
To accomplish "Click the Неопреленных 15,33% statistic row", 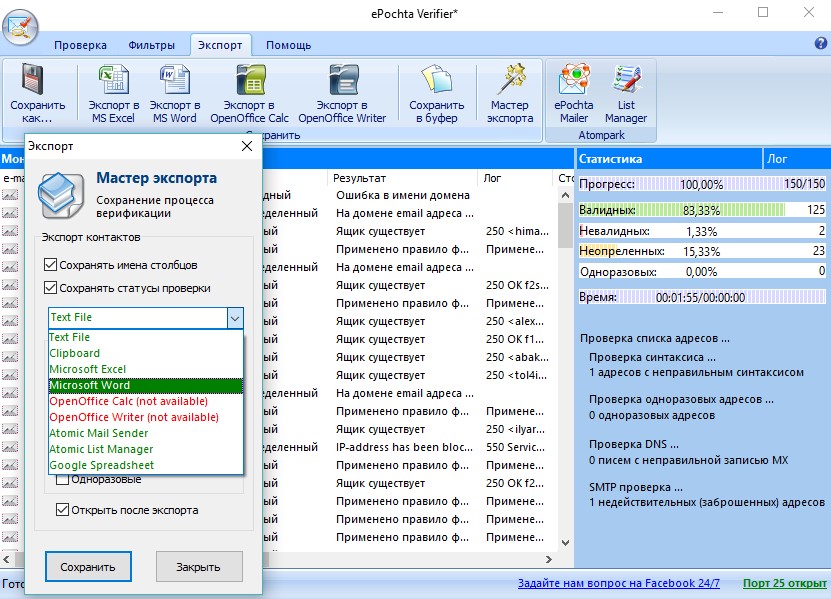I will (702, 251).
